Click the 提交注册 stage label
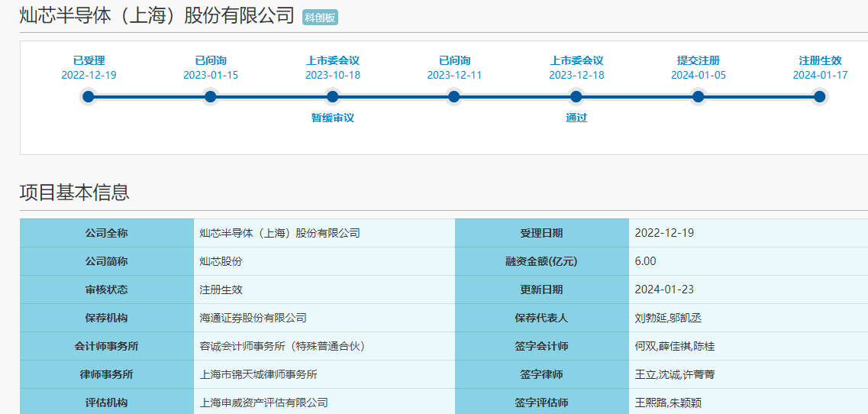The height and width of the screenshot is (414, 868). click(698, 60)
